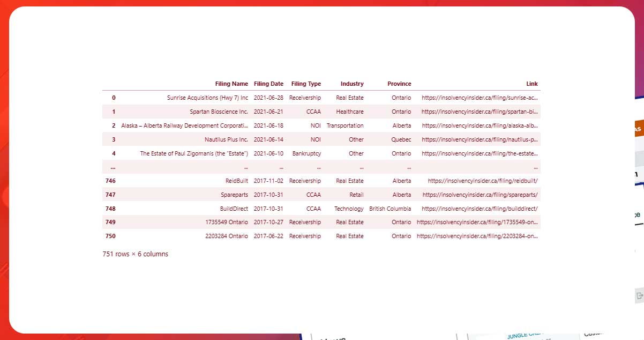Image resolution: width=644 pixels, height=340 pixels.
Task: Click row index 2
Action: tap(114, 125)
